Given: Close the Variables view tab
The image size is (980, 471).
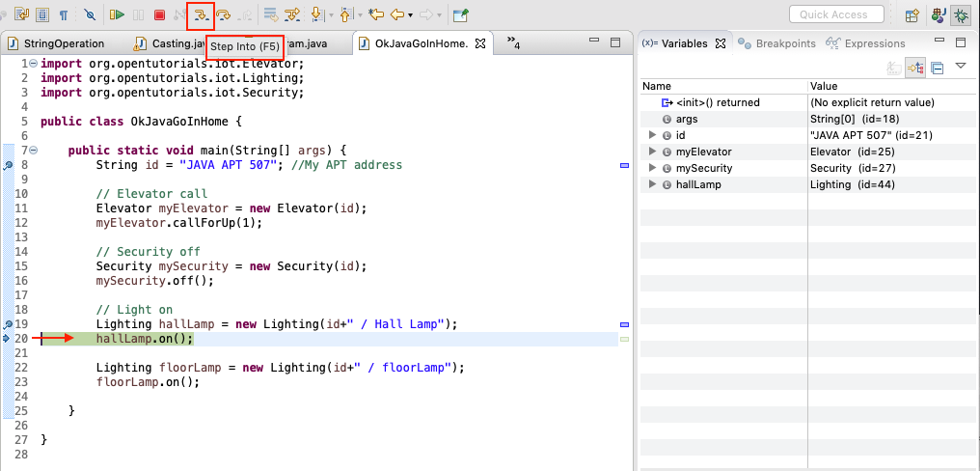Looking at the screenshot, I should 720,43.
